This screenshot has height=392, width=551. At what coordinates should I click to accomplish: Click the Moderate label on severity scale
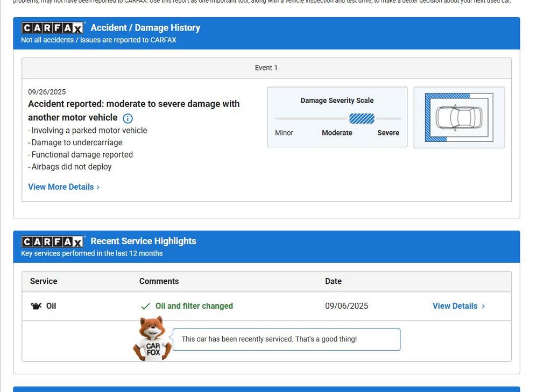coord(337,133)
